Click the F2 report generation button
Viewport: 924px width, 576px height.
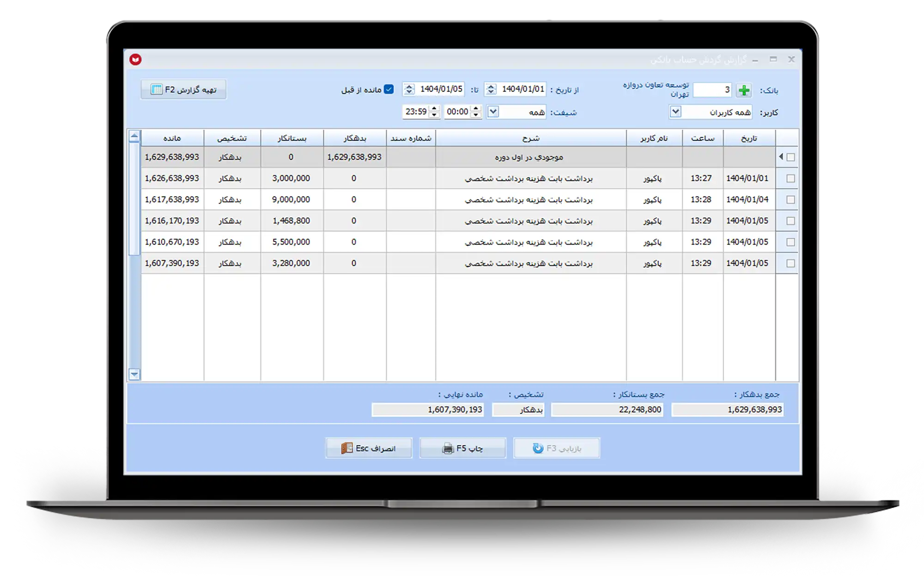[183, 90]
